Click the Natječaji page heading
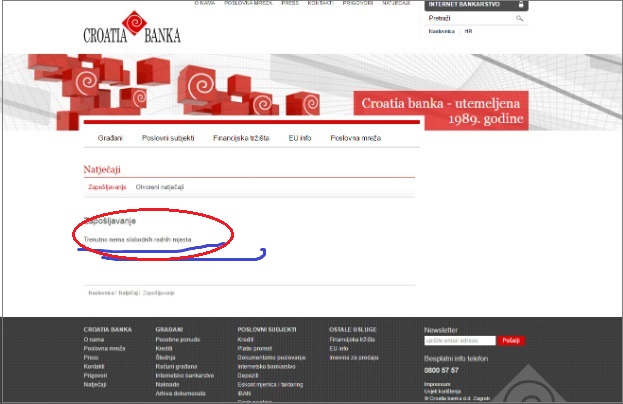This screenshot has width=623, height=404. pos(102,170)
